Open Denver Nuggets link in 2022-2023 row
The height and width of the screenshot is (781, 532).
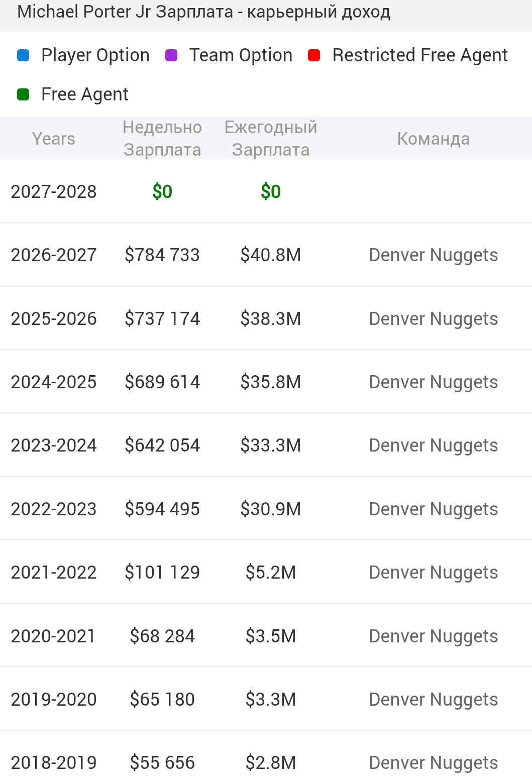[433, 509]
